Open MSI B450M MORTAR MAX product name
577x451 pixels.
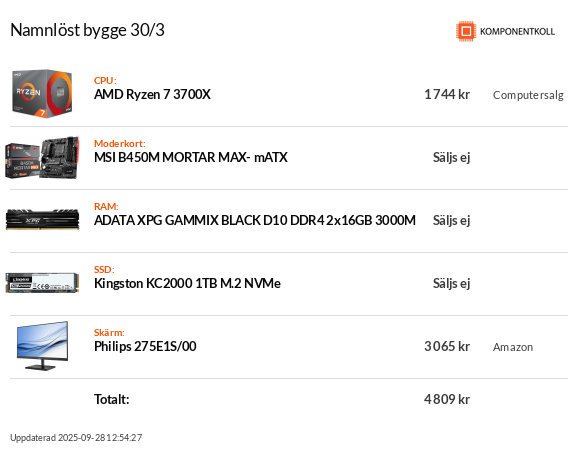[191, 157]
